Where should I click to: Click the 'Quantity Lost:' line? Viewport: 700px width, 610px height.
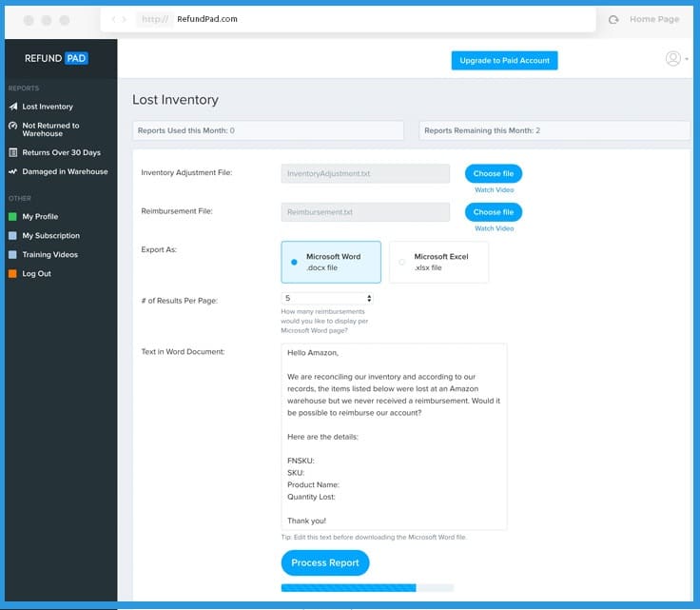[311, 497]
